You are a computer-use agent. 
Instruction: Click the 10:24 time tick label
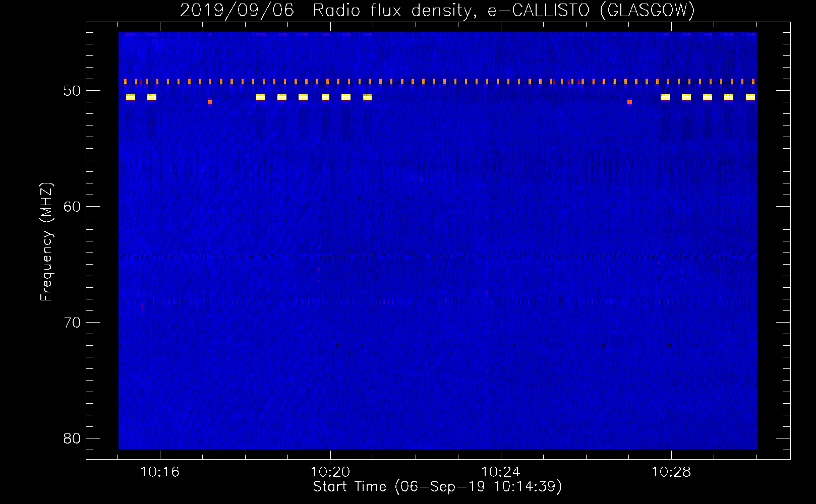pyautogui.click(x=501, y=472)
